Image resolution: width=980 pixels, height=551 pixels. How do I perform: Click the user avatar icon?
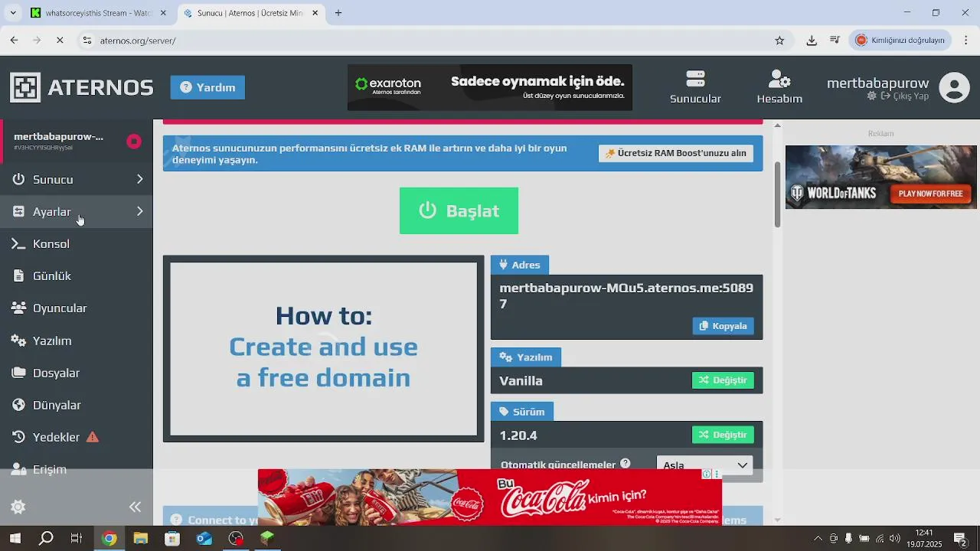954,87
